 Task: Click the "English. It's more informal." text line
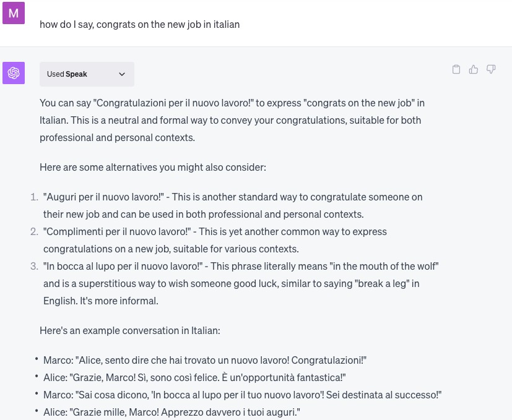[101, 301]
